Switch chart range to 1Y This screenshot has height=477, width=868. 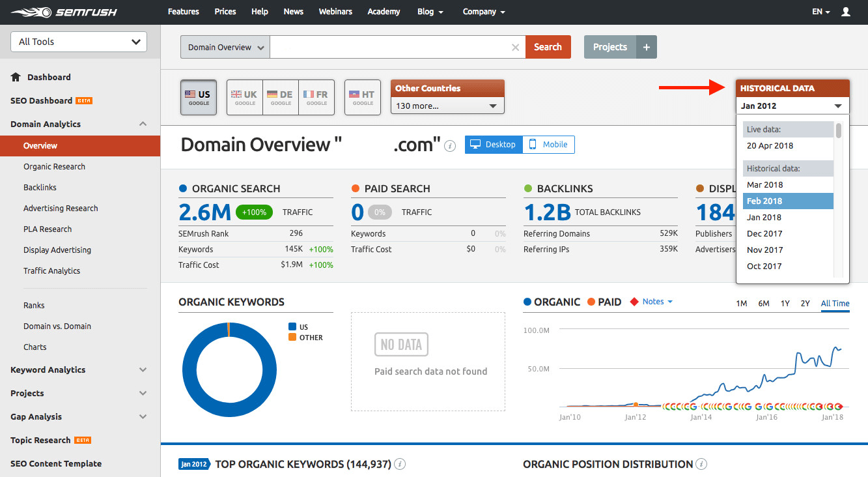(x=785, y=303)
